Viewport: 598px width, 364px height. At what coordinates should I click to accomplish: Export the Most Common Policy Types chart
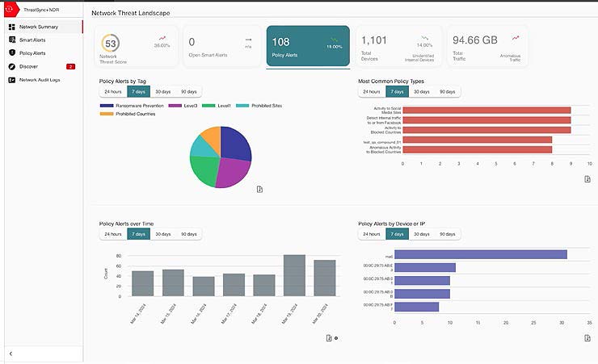[587, 179]
